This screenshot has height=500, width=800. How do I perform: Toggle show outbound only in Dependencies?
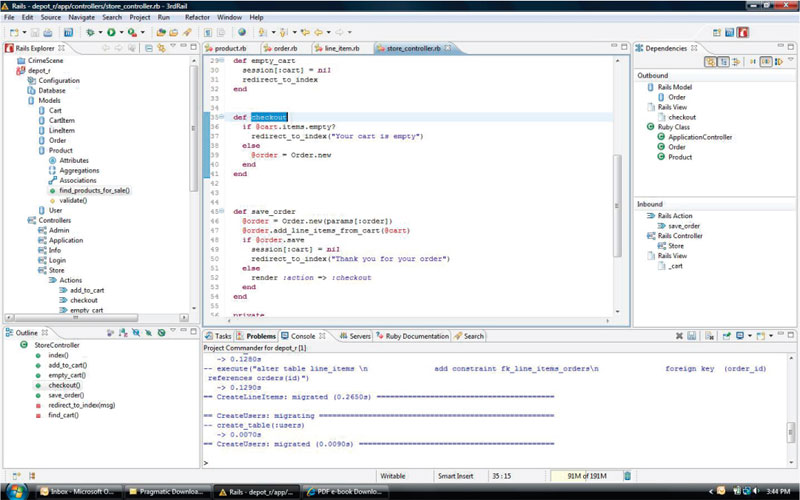coord(779,62)
